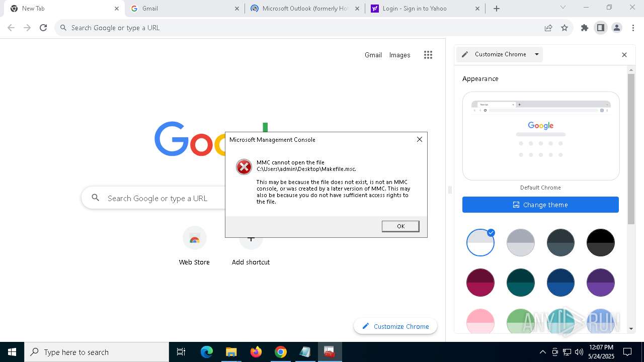This screenshot has width=644, height=362.
Task: Open network status tray icon
Action: [x=567, y=352]
